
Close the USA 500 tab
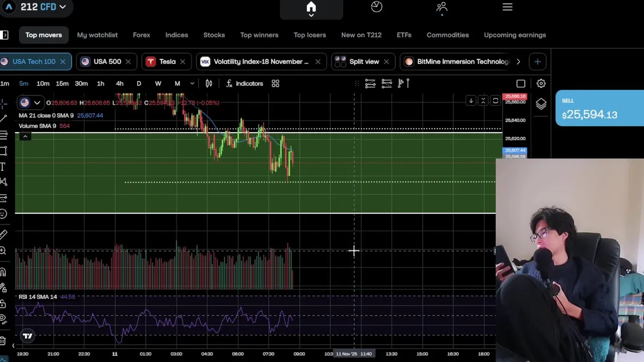(x=128, y=61)
